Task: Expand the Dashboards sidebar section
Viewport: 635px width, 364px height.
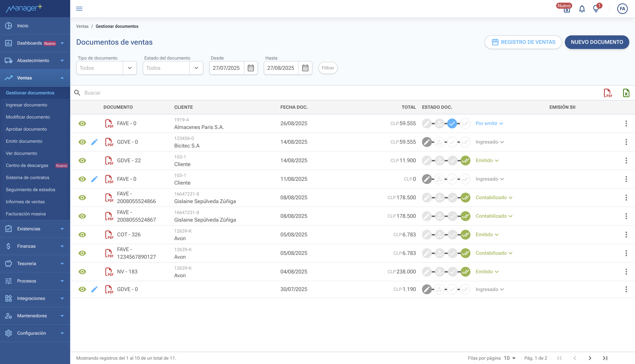Action: (x=35, y=43)
